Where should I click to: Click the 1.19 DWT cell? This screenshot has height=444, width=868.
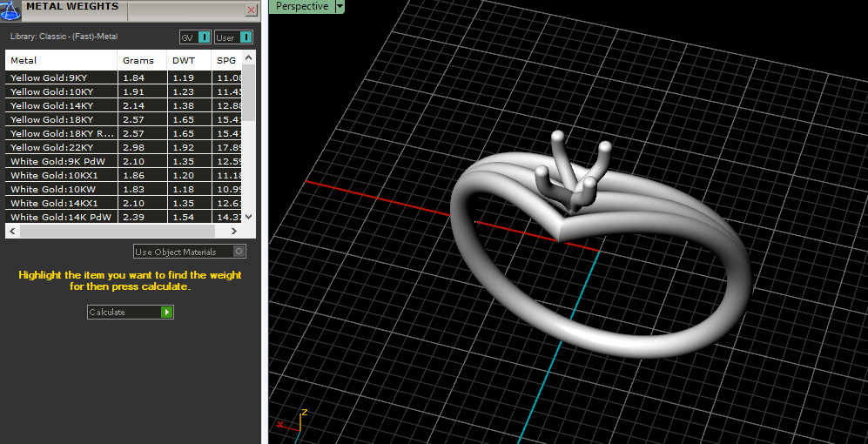point(189,77)
